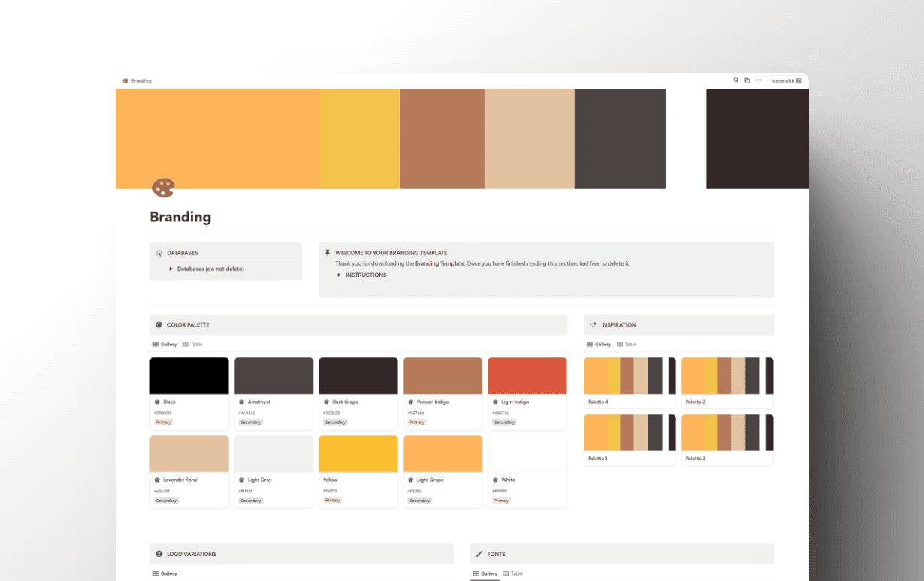Click the palette page icon above Branding title
The width and height of the screenshot is (924, 581).
162,188
